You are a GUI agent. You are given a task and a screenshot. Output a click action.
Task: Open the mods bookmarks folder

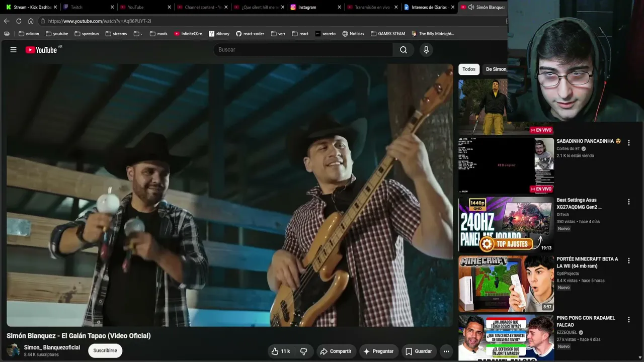pos(158,34)
